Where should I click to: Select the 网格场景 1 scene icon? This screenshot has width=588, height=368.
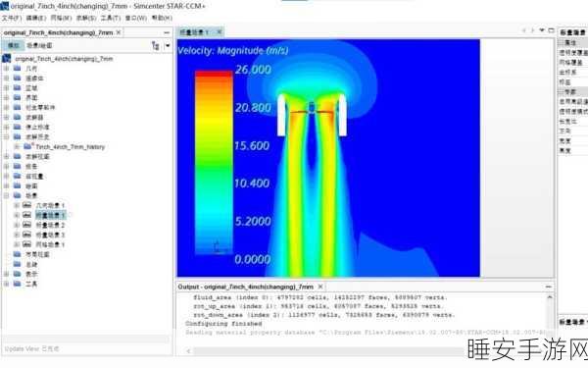point(27,244)
